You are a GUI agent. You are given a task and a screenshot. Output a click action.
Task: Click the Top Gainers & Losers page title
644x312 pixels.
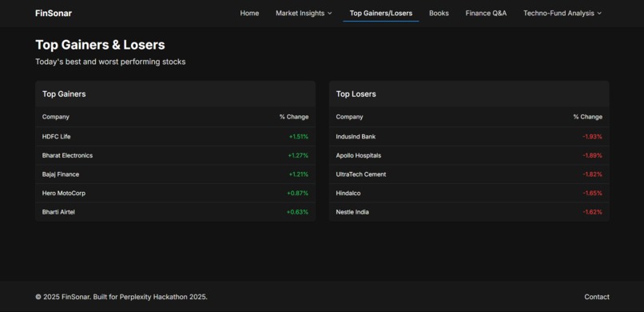100,45
